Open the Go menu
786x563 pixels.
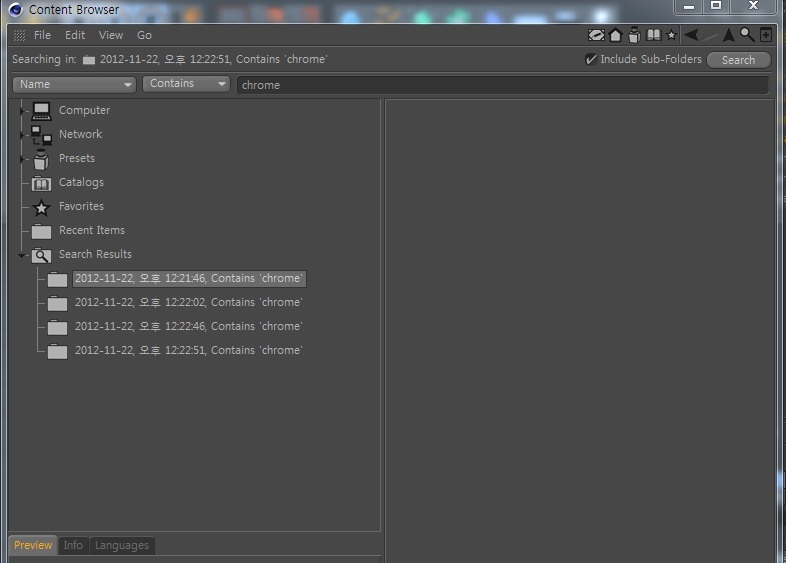144,35
